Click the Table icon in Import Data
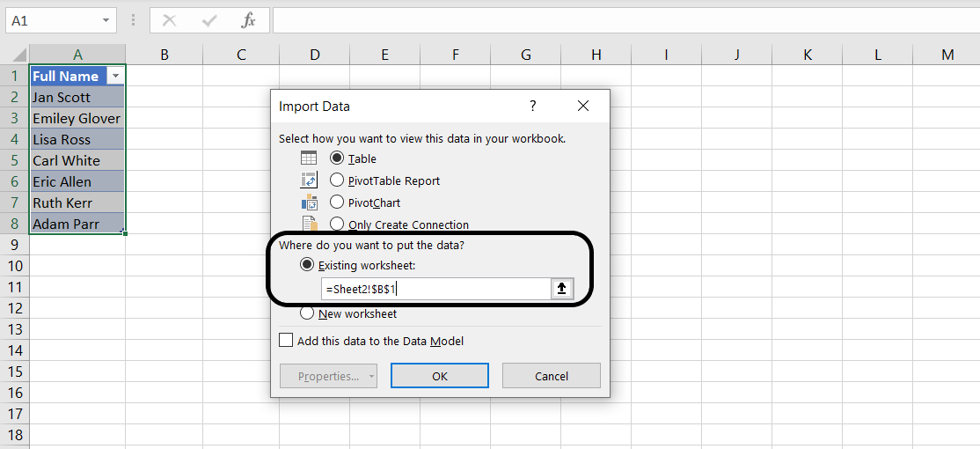 309,158
